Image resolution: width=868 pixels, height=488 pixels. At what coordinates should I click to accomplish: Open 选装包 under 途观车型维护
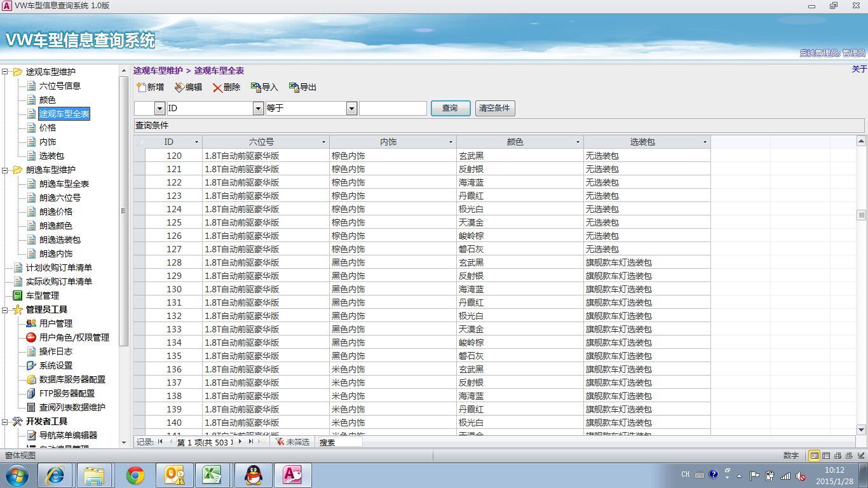pos(51,156)
